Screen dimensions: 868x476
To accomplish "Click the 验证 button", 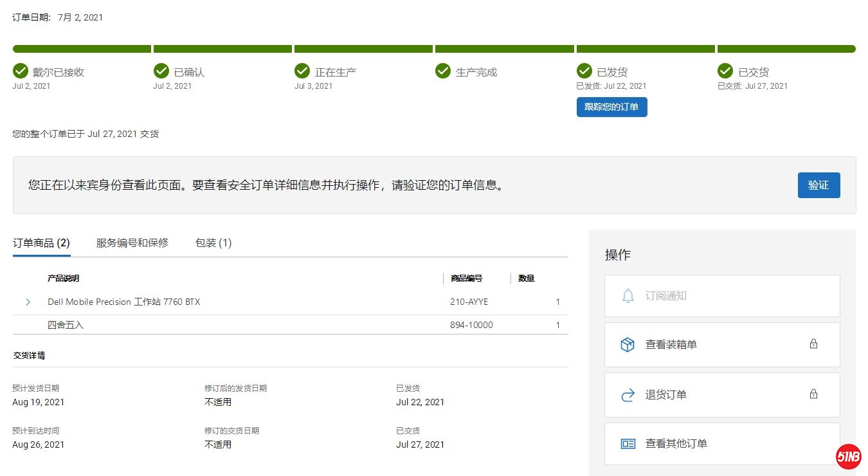I will [818, 185].
